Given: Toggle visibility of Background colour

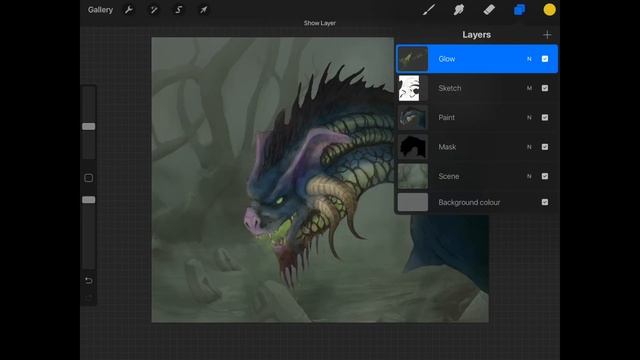Looking at the screenshot, I should click(x=545, y=202).
